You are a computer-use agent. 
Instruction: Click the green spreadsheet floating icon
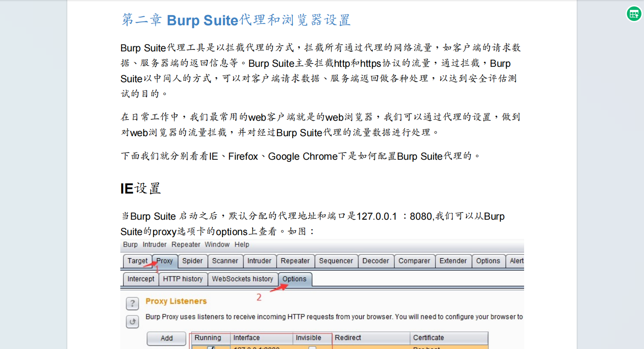[x=634, y=14]
